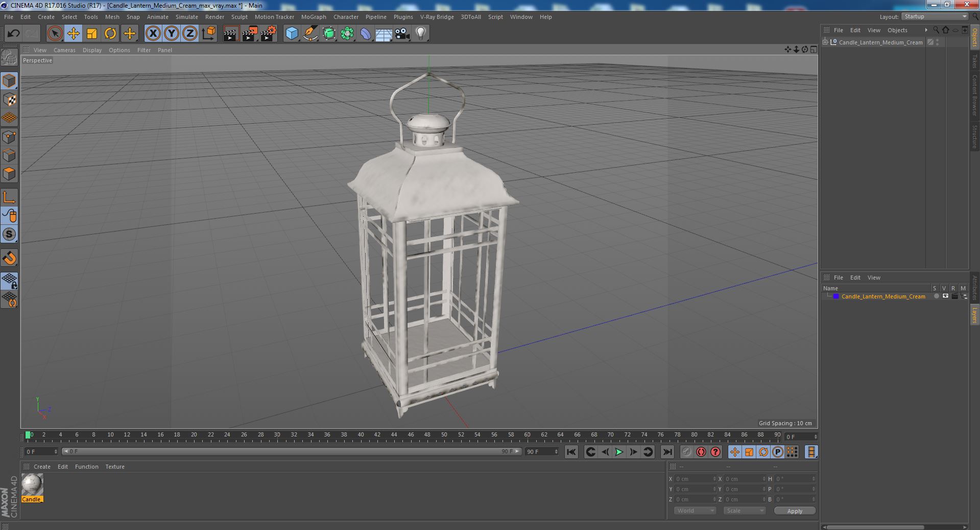Open the Layout Startup dropdown

coord(935,16)
